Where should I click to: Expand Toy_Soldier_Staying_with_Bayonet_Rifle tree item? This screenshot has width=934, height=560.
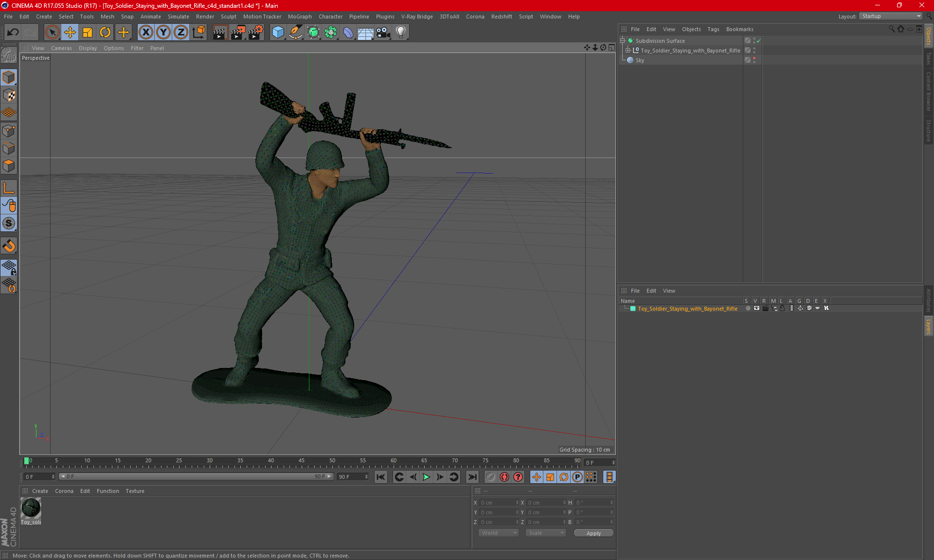(628, 51)
